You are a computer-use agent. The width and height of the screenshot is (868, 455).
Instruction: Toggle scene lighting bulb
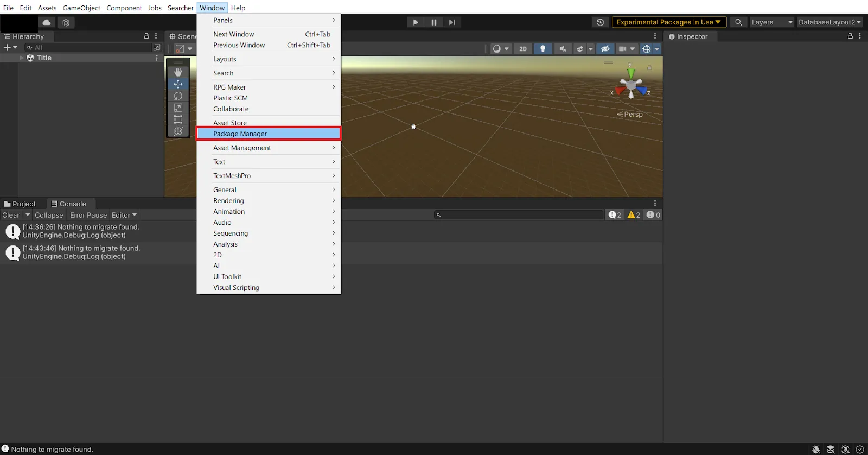point(542,49)
